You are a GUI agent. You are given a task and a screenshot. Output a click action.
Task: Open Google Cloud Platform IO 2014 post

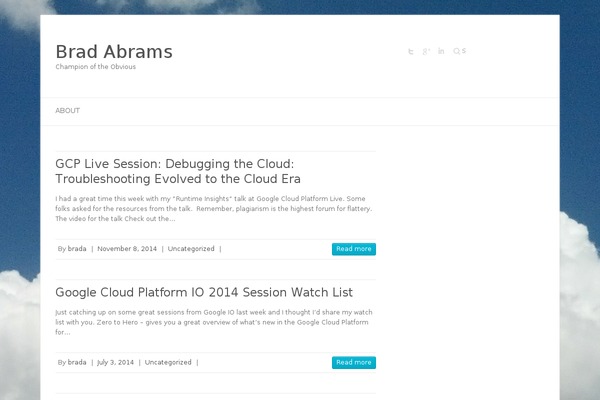(204, 293)
